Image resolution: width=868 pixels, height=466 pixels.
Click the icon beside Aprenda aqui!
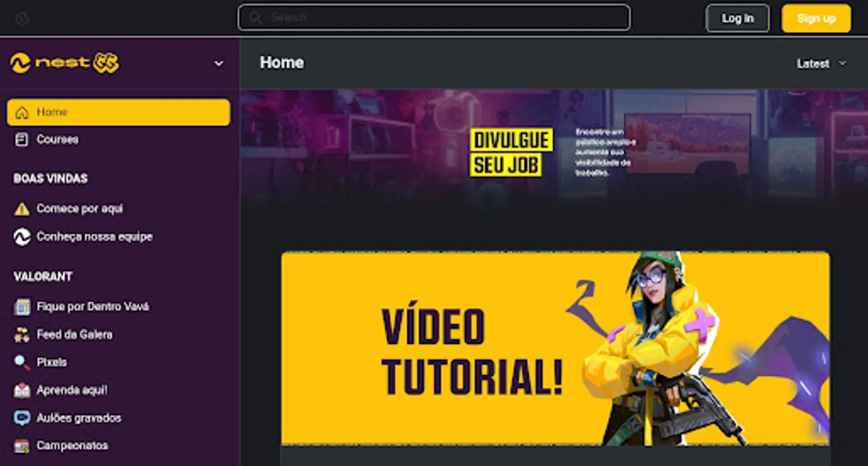click(22, 390)
